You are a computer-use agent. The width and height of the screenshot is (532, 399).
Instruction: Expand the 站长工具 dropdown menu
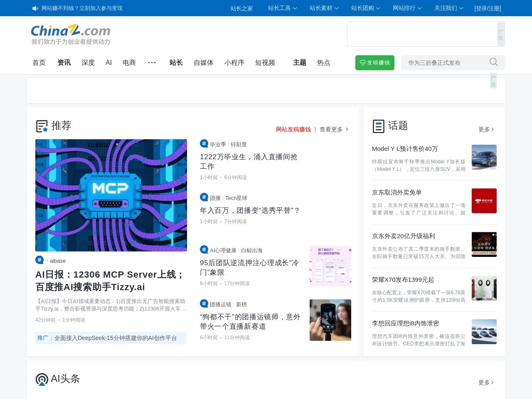point(282,8)
